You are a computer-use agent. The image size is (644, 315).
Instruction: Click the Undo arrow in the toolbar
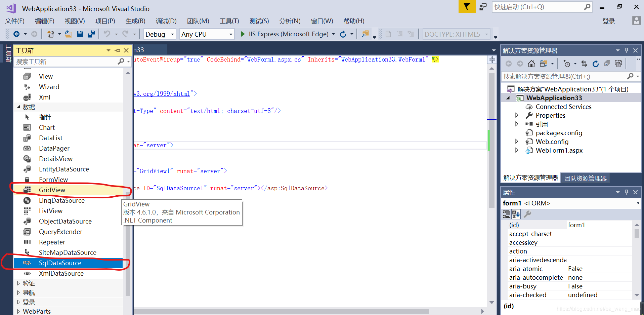[x=107, y=34]
